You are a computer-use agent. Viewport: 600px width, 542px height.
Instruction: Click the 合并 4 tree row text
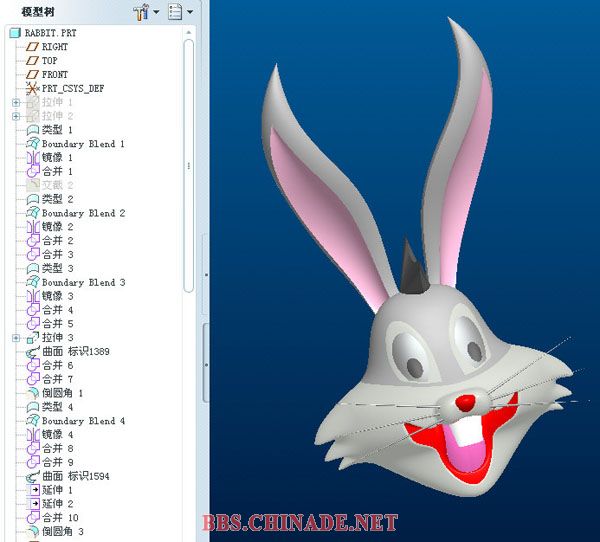[x=57, y=310]
